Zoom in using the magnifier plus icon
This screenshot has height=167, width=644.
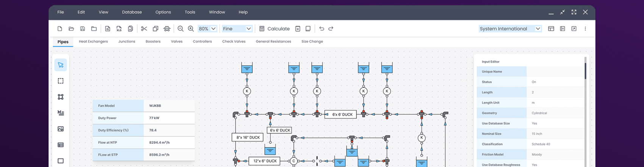pyautogui.click(x=191, y=28)
